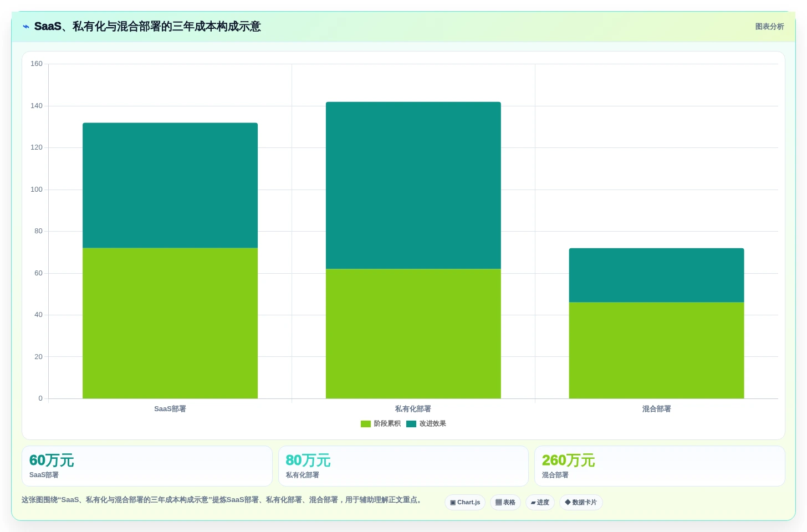Toggle the 改进效果 legend entry
807x532 pixels.
pyautogui.click(x=426, y=423)
